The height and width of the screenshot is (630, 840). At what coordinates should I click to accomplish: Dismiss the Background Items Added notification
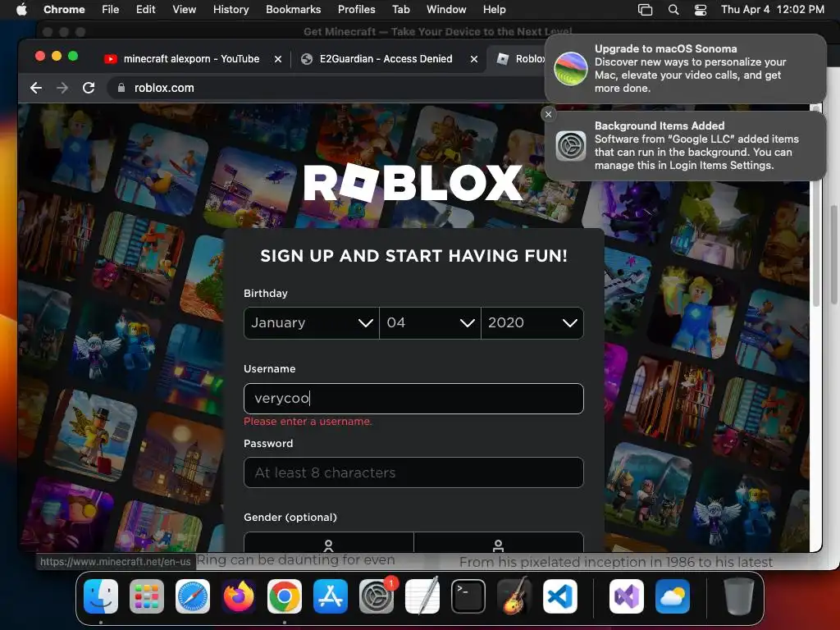click(548, 114)
